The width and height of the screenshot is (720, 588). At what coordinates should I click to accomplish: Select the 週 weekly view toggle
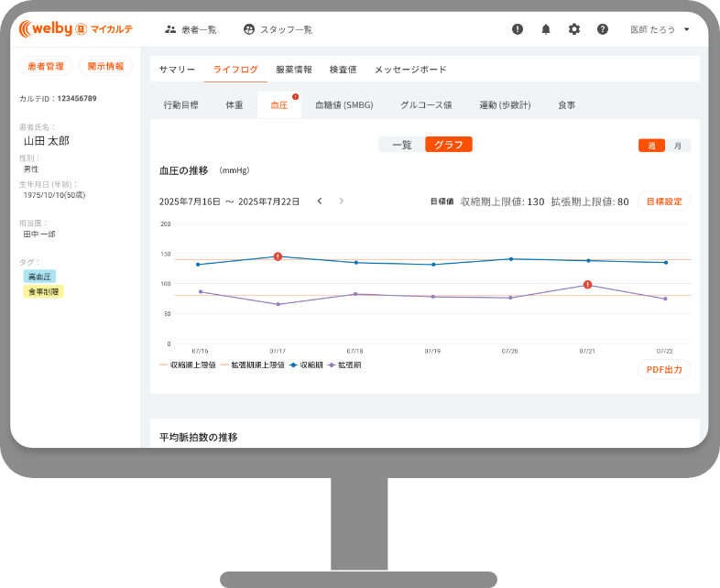tap(651, 146)
